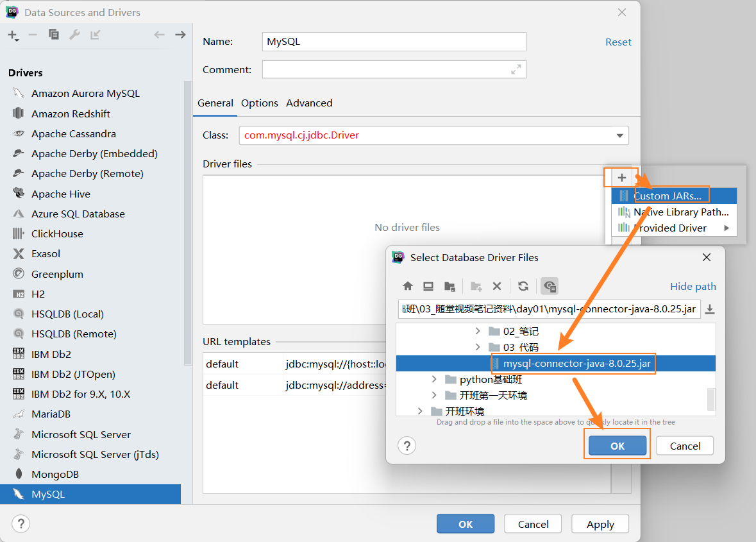The height and width of the screenshot is (542, 756).
Task: Open the wrench settings icon in left toolbar
Action: 74,35
